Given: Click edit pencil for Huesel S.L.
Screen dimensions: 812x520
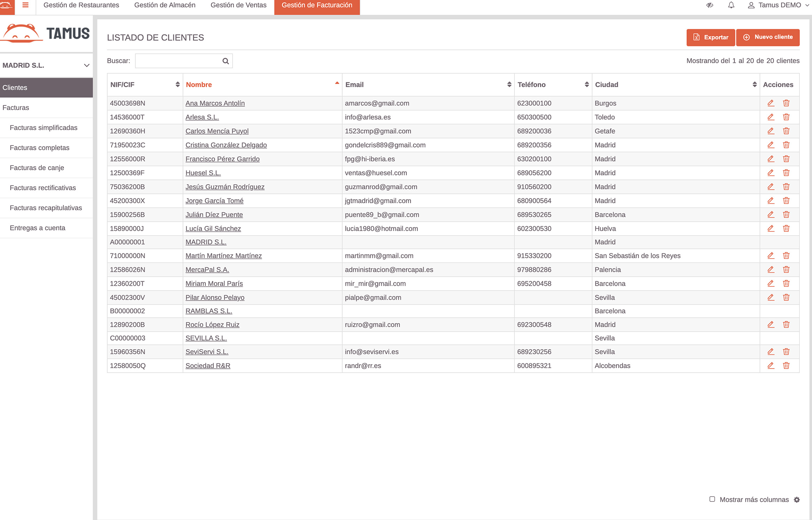Looking at the screenshot, I should [x=771, y=173].
